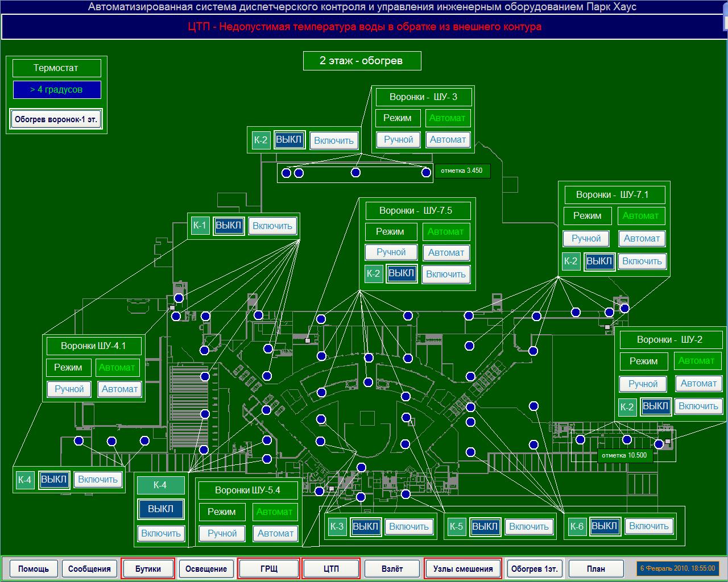The height and width of the screenshot is (582, 728).
Task: Select Ручной in Воронки ШУ-4.1
Action: pyautogui.click(x=69, y=389)
